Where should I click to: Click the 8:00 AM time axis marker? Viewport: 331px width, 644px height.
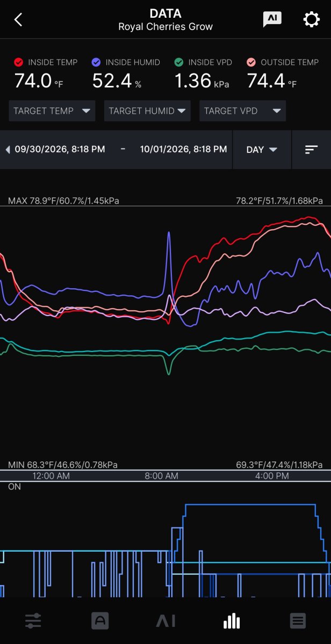tap(162, 476)
